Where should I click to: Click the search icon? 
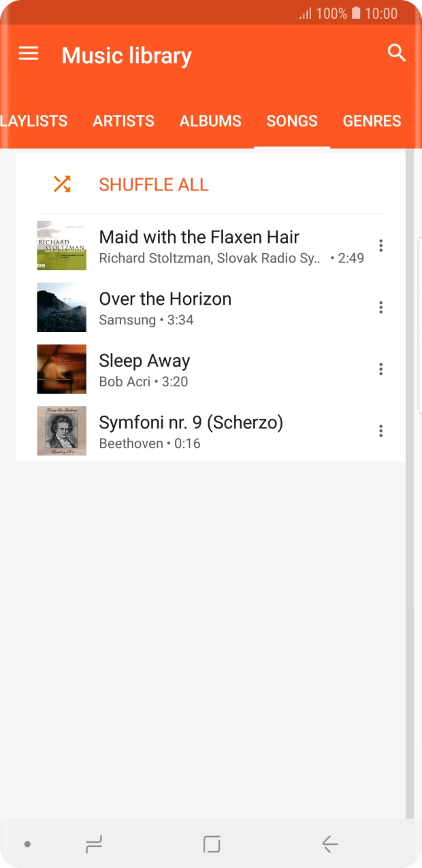click(x=395, y=52)
